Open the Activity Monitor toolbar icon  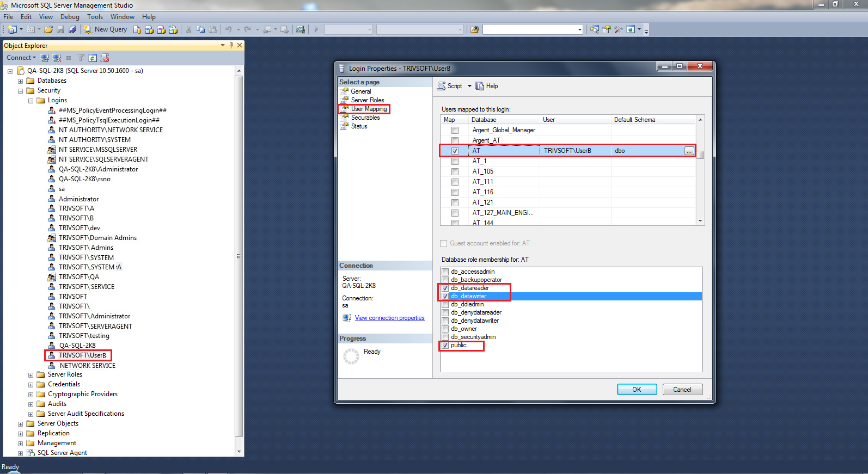(x=300, y=29)
